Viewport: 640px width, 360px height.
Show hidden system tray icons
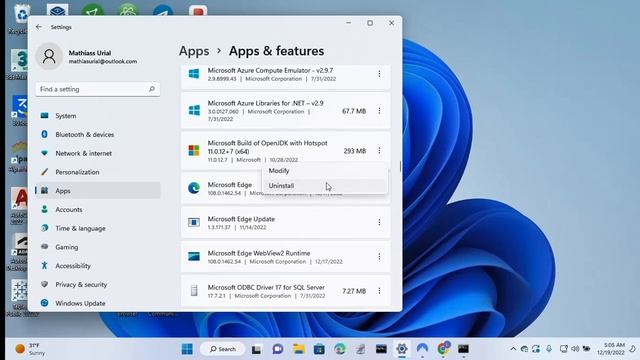(513, 349)
